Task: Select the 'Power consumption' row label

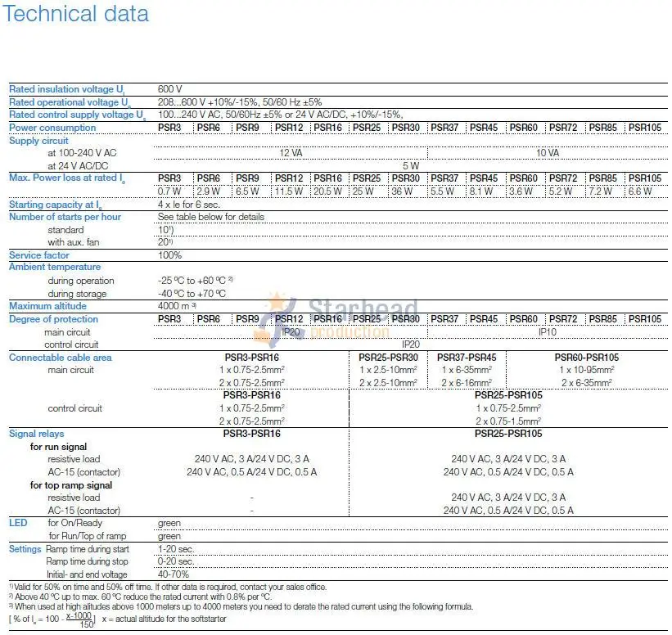Action: [x=52, y=128]
